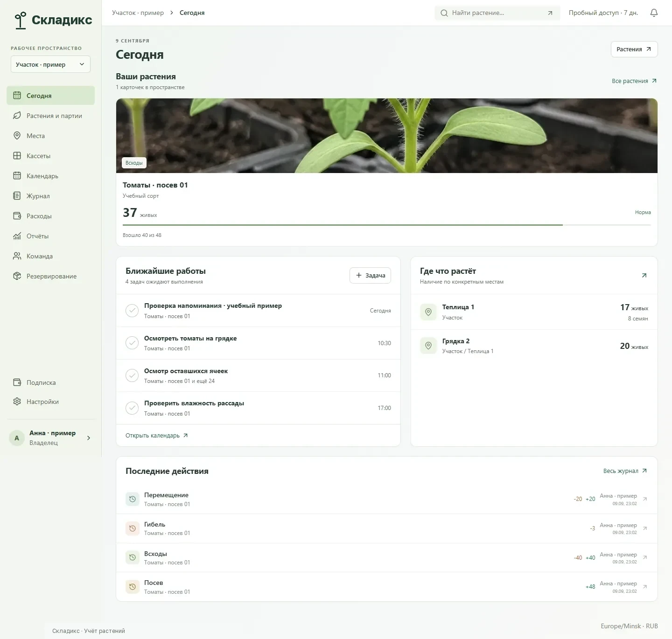The height and width of the screenshot is (639, 672).
Task: Open the 'Весь журнал' link
Action: 625,471
